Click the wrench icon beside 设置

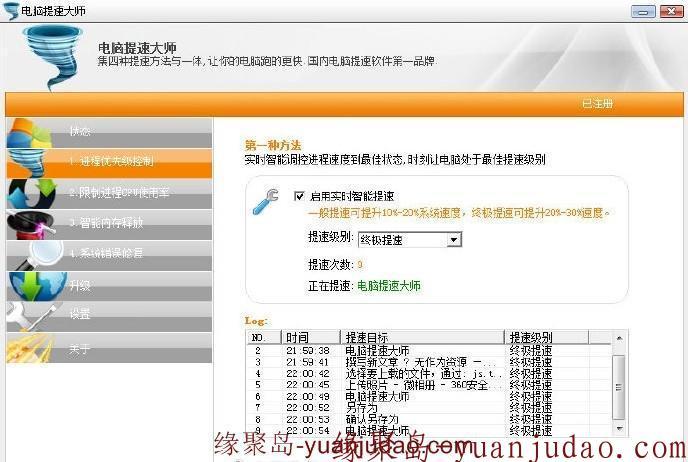point(30,315)
